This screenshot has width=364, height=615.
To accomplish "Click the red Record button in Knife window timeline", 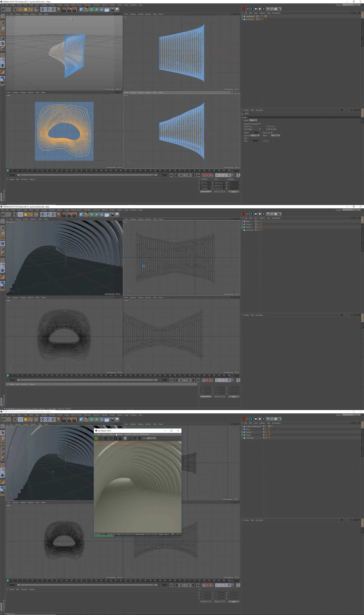I will tap(203, 175).
